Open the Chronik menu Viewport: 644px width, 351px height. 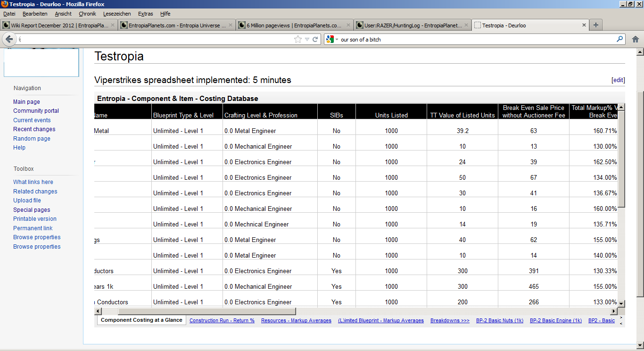click(x=87, y=14)
